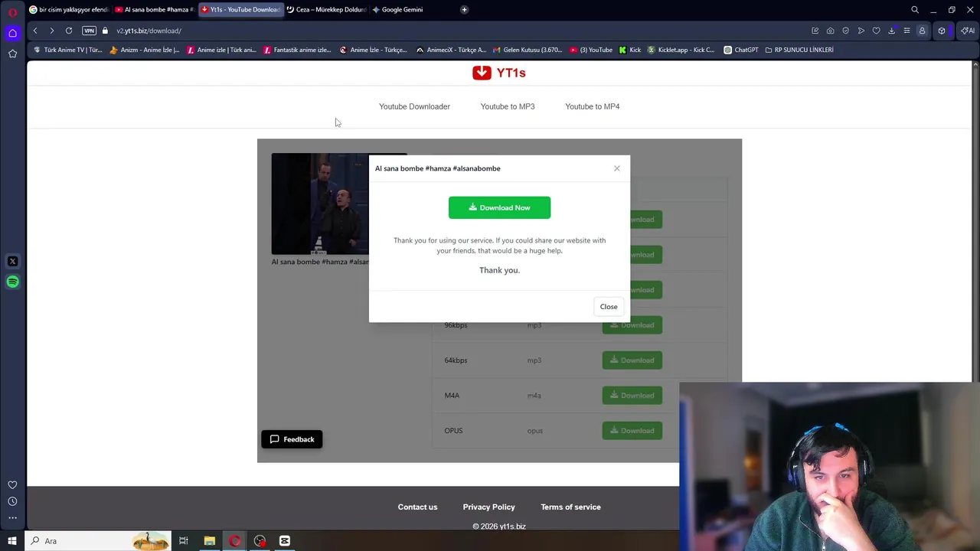The image size is (980, 551).
Task: Open the Youtube to MP4 menu item
Action: [593, 106]
